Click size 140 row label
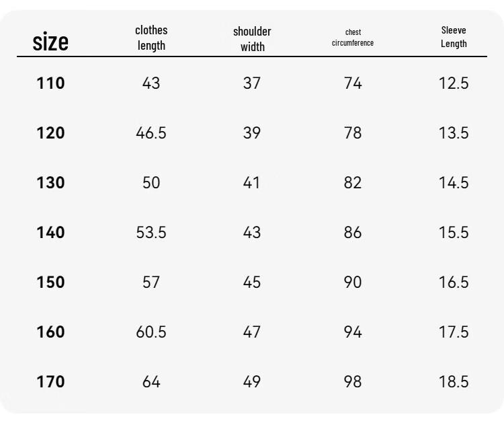The height and width of the screenshot is (423, 504). pos(50,232)
